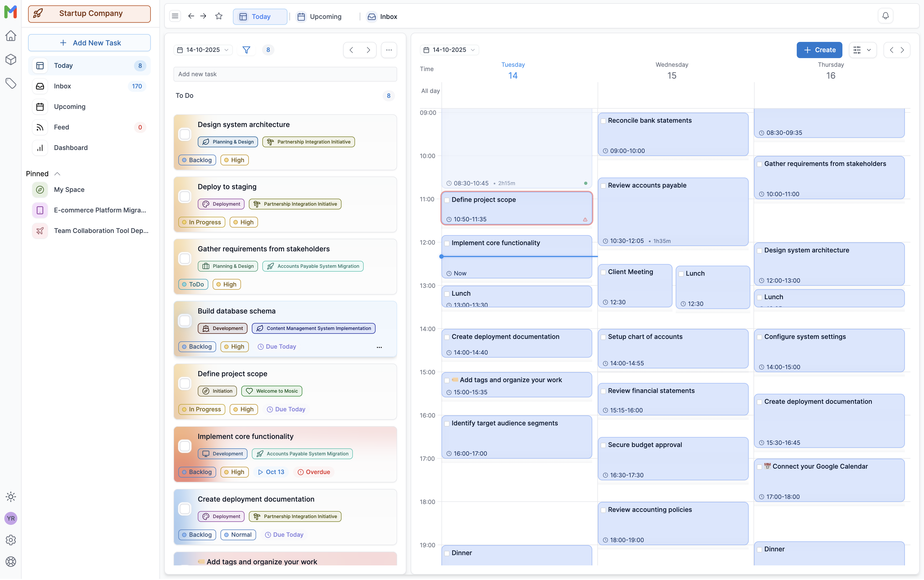Switch to the Upcoming tab
The image size is (924, 580).
coord(320,16)
